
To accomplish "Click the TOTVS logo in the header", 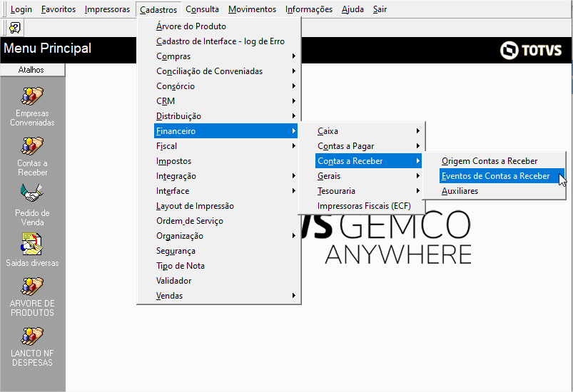I will coord(531,50).
